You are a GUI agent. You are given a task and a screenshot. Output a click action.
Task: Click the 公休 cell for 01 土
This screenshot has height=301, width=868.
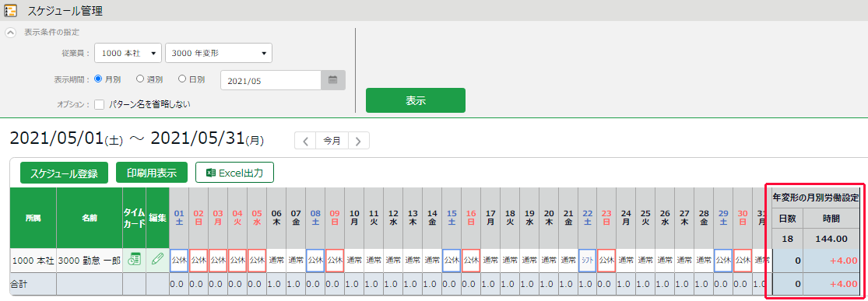point(179,260)
